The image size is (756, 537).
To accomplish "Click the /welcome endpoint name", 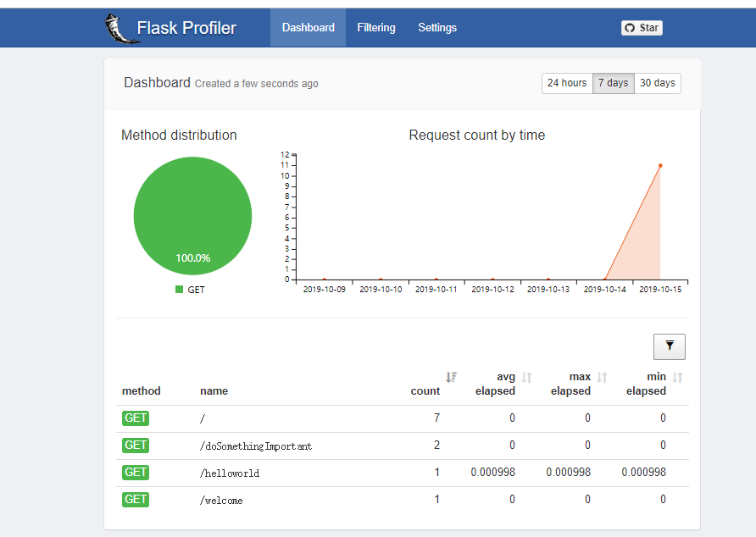I will click(x=221, y=501).
